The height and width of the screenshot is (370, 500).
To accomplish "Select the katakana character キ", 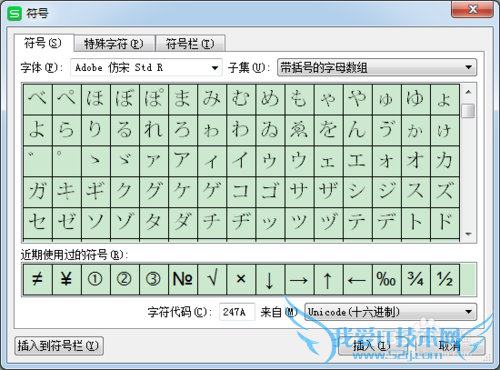I will [x=66, y=191].
